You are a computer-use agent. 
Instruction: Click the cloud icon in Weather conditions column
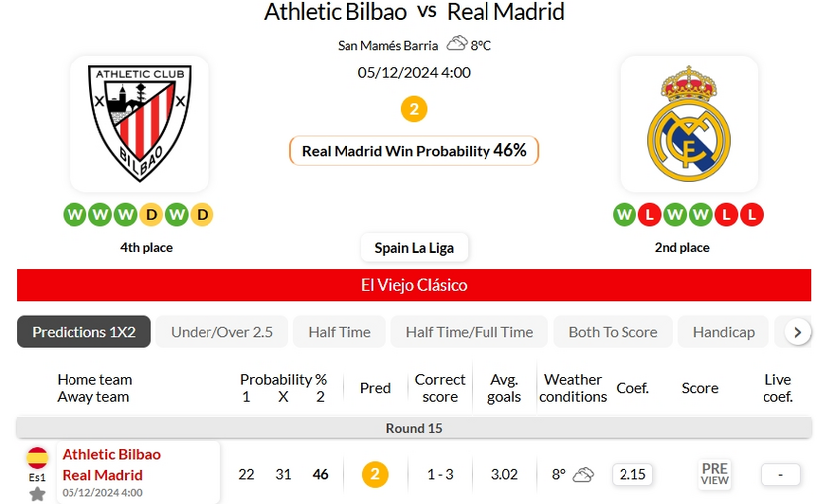point(583,474)
